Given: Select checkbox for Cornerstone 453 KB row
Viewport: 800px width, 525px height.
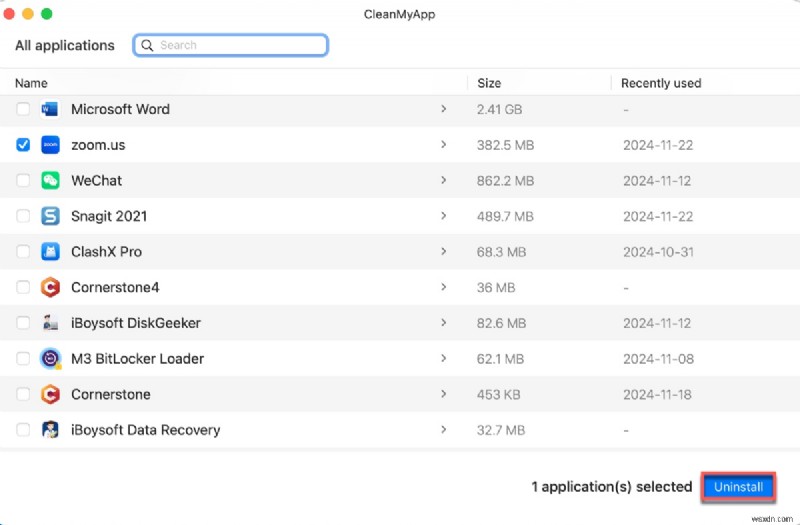Looking at the screenshot, I should 23,394.
